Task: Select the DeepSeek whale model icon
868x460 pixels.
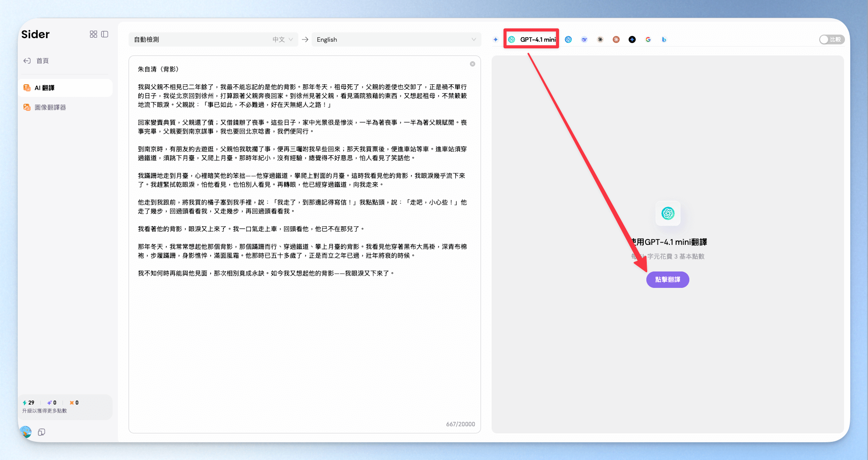Action: 584,39
